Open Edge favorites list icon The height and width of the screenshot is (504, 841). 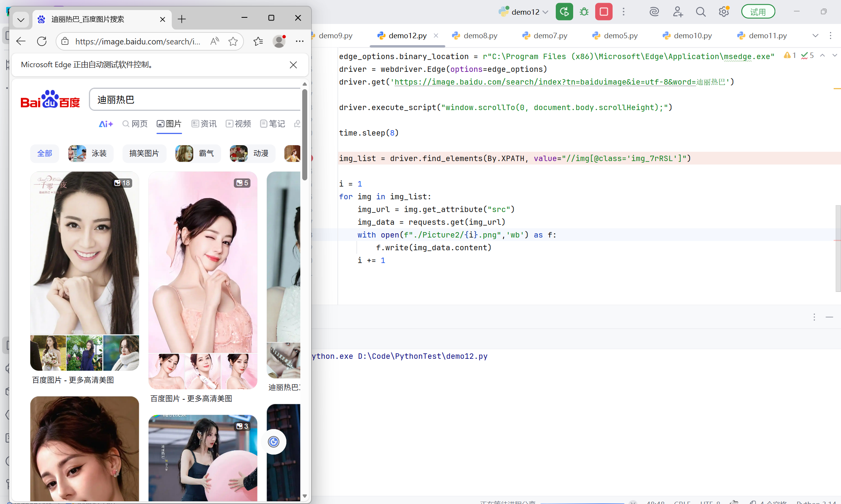pos(258,41)
